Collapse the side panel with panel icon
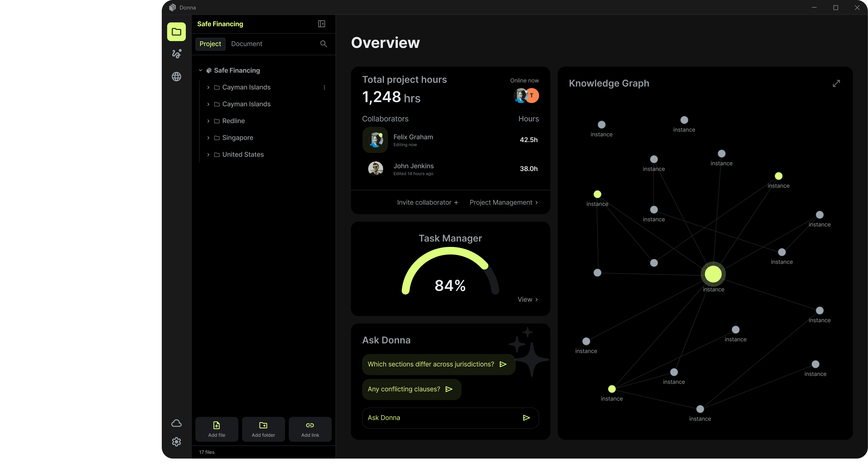The height and width of the screenshot is (471, 868). pos(322,24)
